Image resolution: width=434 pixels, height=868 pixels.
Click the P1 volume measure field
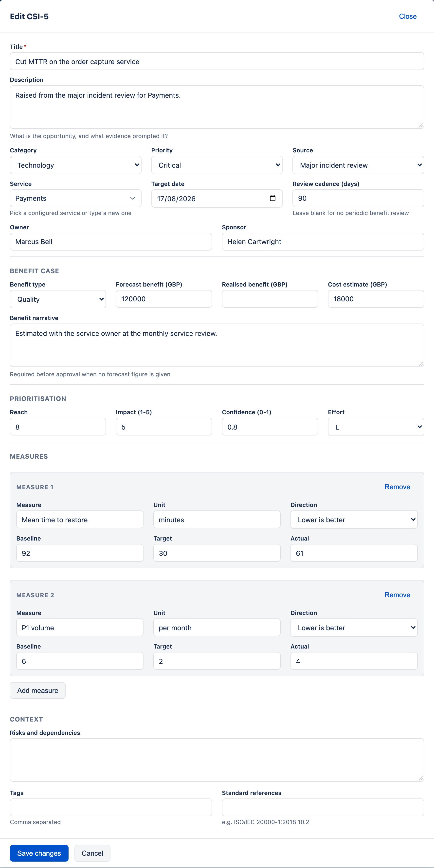(80, 628)
